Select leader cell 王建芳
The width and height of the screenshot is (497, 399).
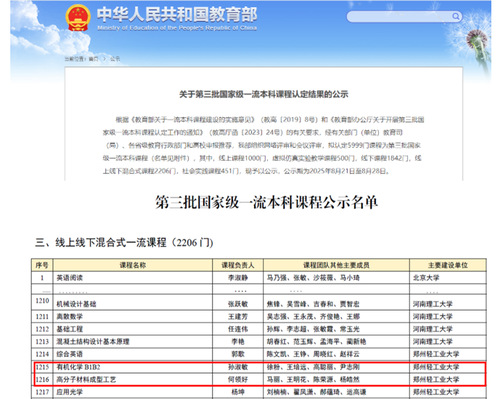pyautogui.click(x=238, y=317)
